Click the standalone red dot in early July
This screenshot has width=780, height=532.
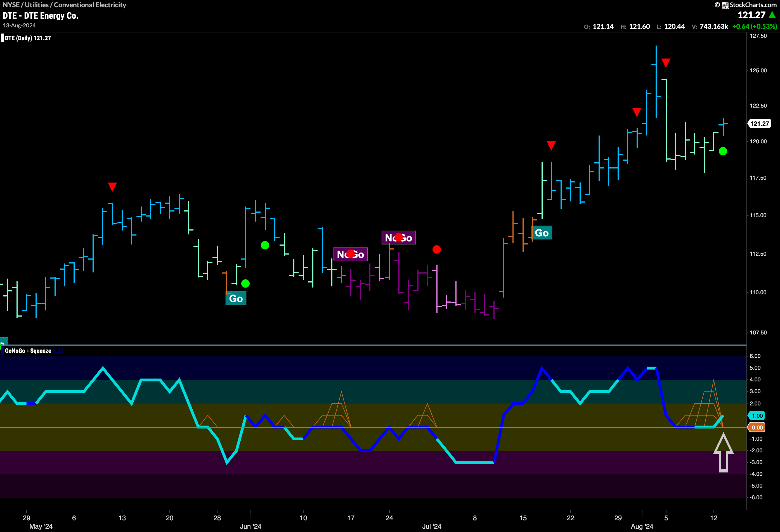coord(437,250)
